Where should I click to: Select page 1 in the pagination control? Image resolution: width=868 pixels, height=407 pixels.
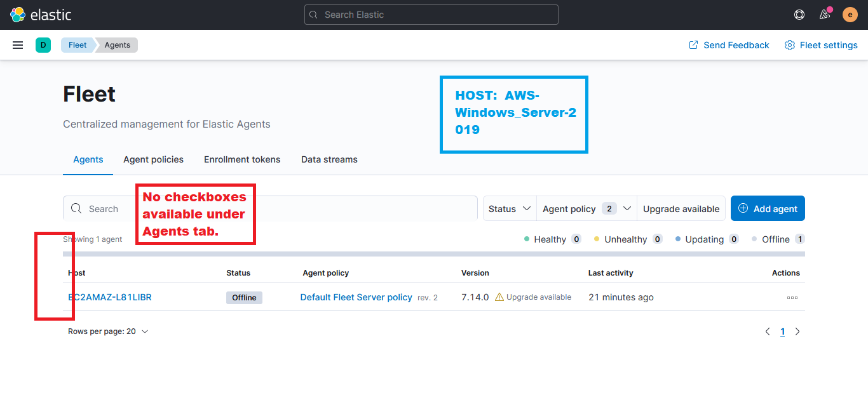tap(782, 331)
